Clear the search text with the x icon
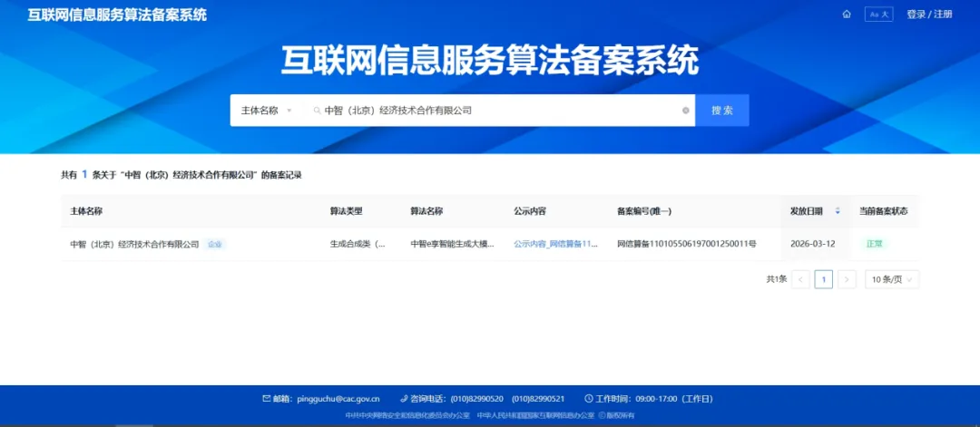The height and width of the screenshot is (427, 980). click(686, 111)
